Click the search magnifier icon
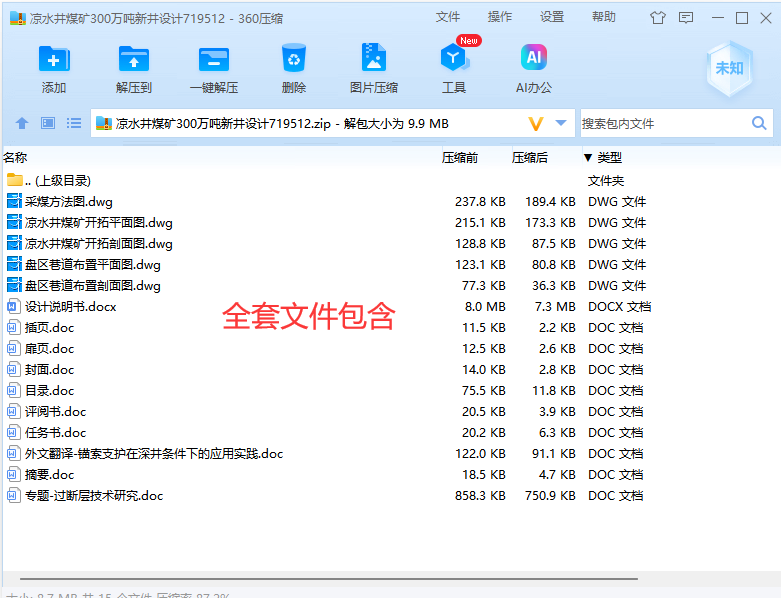781x598 pixels. (759, 123)
